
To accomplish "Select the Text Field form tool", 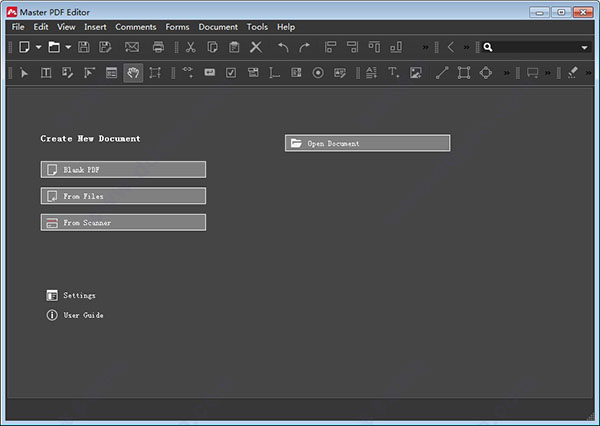I will pos(209,72).
